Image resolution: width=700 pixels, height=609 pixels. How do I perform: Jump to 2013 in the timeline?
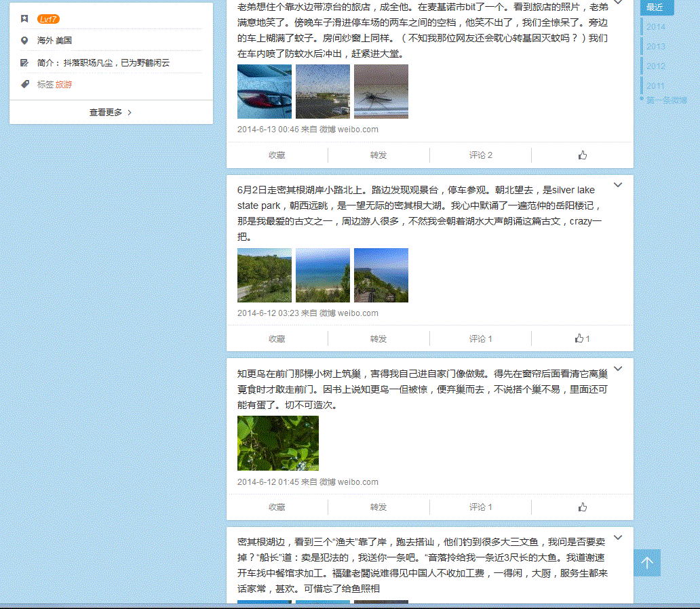coord(656,47)
